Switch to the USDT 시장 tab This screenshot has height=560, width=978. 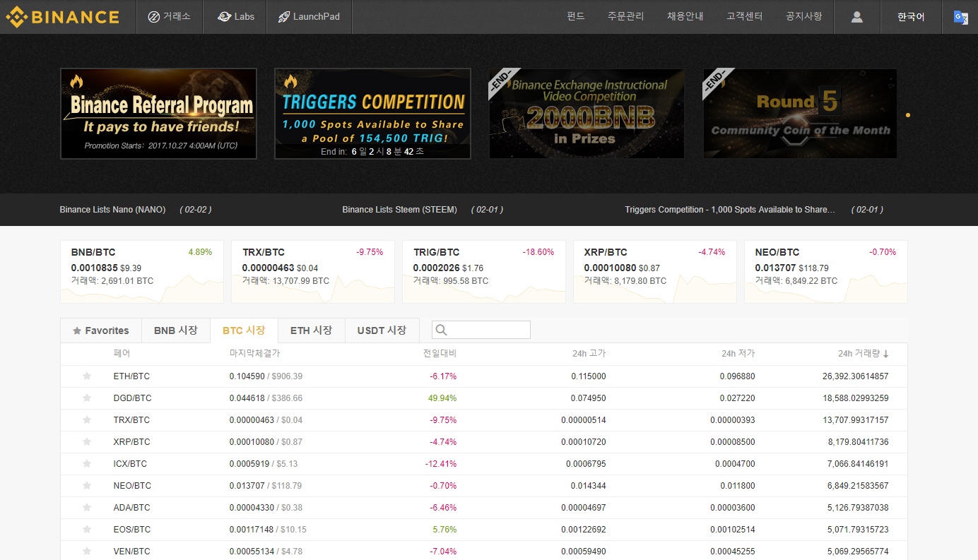point(382,330)
